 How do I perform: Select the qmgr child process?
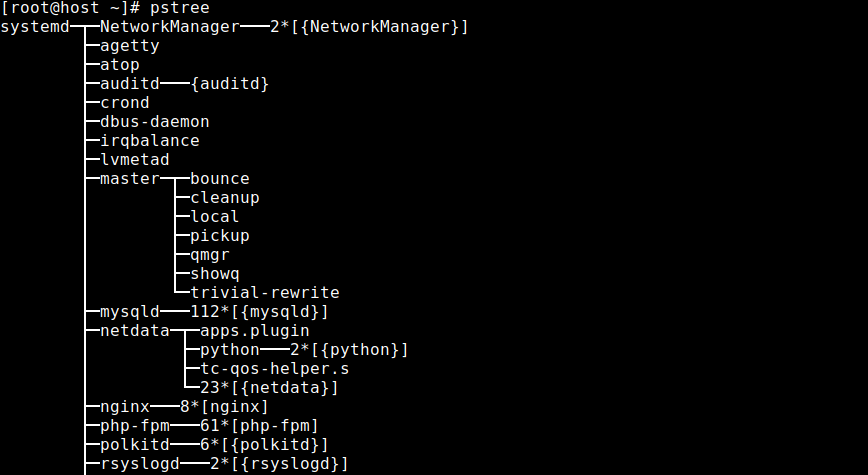click(210, 255)
